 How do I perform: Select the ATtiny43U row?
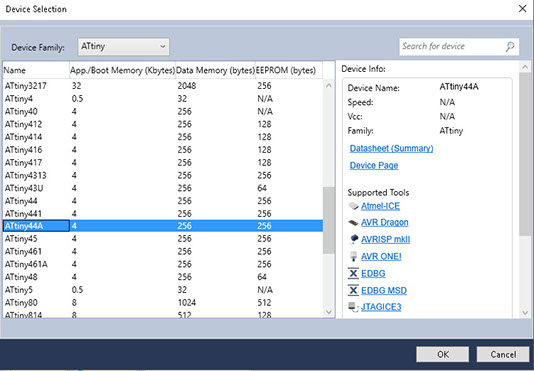click(x=163, y=188)
